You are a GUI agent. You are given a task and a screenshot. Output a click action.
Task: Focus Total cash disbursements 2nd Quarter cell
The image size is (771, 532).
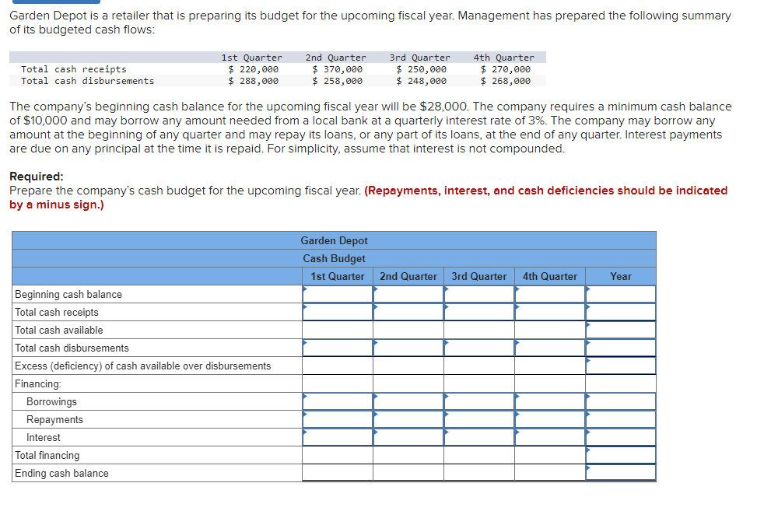408,348
